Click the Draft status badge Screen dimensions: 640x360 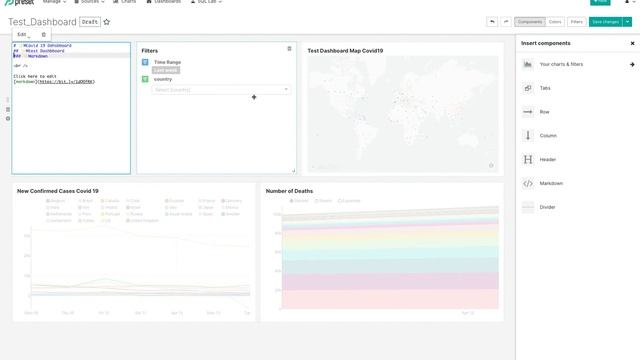click(90, 22)
